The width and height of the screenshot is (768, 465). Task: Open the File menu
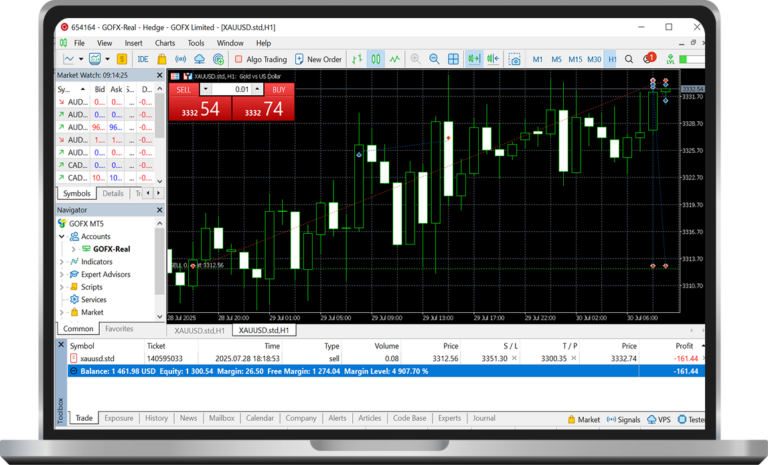coord(79,43)
